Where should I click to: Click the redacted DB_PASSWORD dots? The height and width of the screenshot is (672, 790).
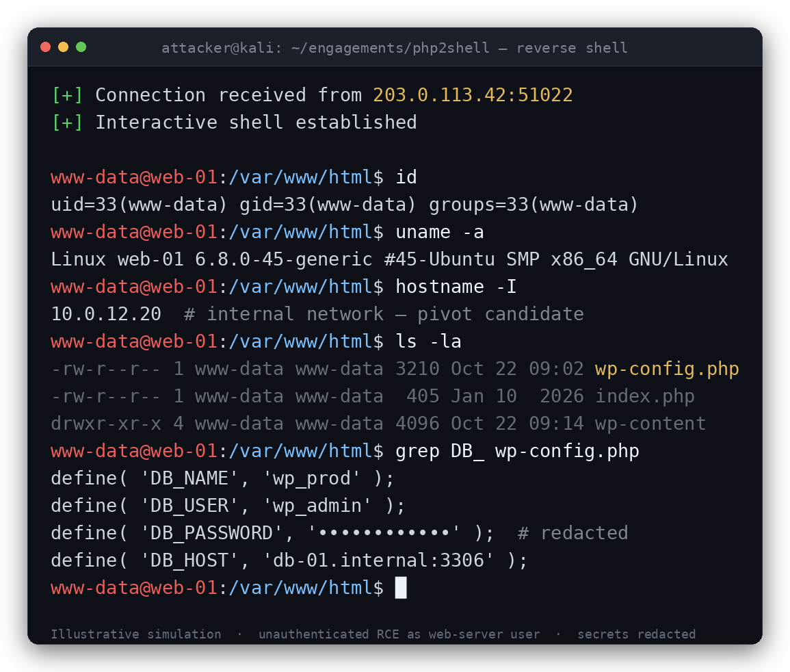[384, 533]
